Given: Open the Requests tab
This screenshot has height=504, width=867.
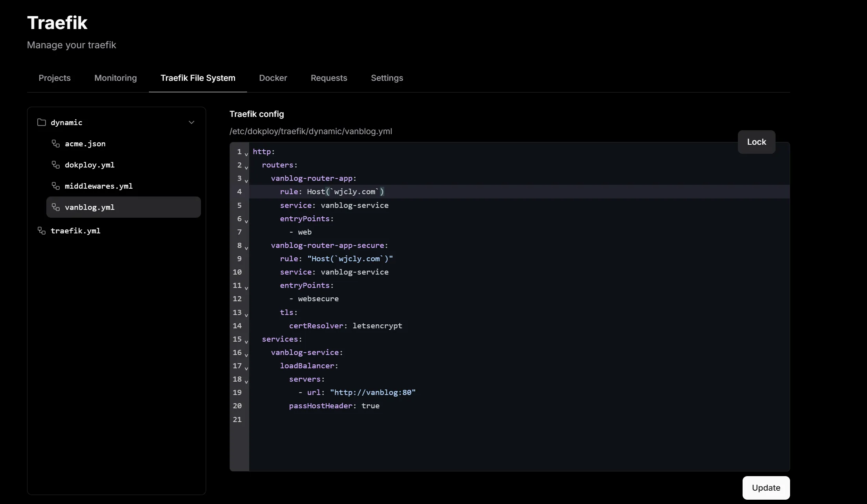Looking at the screenshot, I should click(x=329, y=78).
